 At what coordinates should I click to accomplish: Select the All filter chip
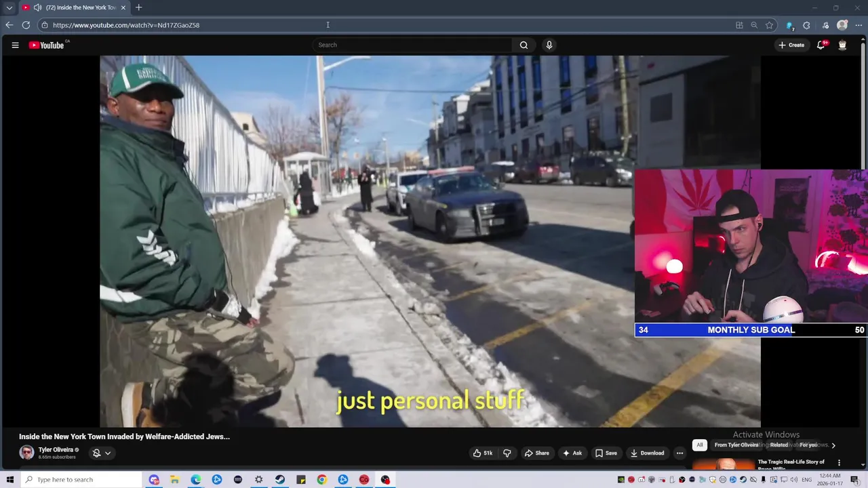[x=700, y=445]
